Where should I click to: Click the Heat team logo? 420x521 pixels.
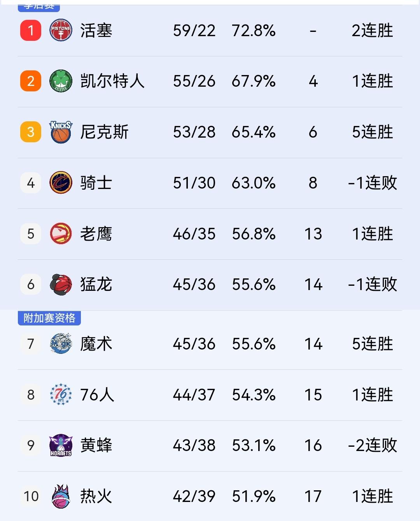pos(61,497)
